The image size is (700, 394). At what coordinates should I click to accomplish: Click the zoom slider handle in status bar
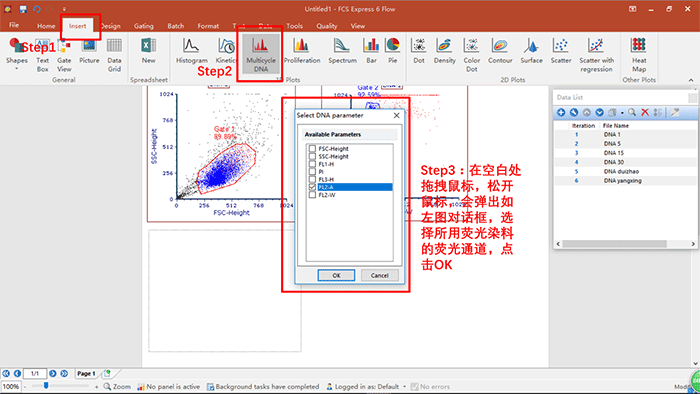coord(46,386)
